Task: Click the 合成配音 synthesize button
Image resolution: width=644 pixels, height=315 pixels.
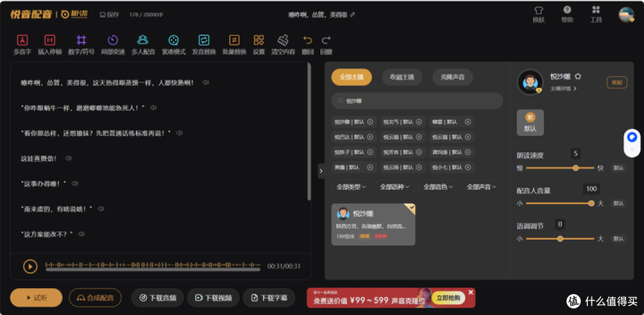Action: (x=95, y=298)
